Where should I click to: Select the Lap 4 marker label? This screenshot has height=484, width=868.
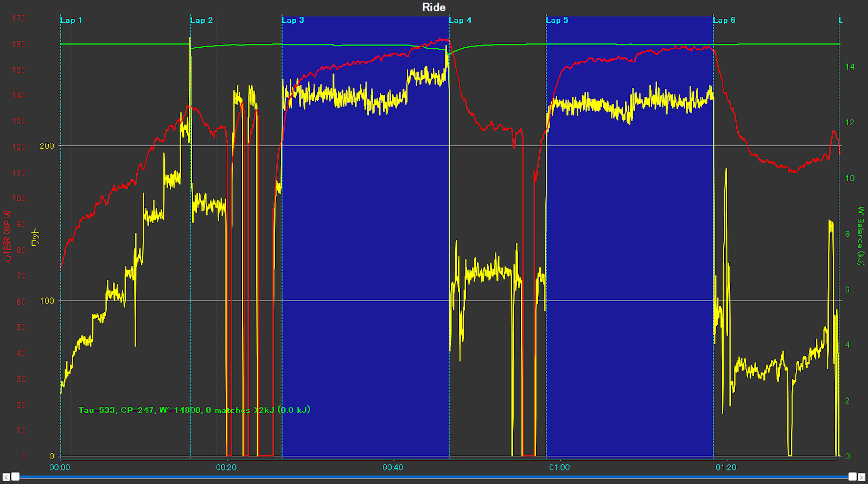(x=461, y=20)
